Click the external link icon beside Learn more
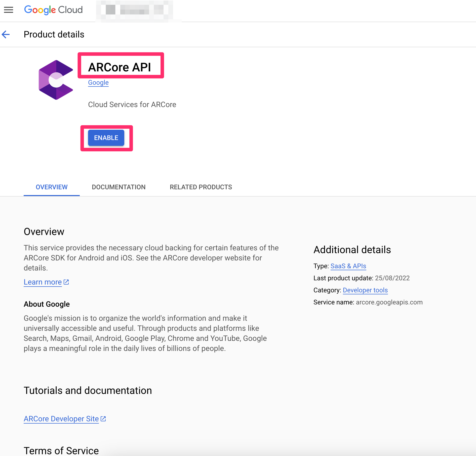The image size is (476, 456). [66, 282]
